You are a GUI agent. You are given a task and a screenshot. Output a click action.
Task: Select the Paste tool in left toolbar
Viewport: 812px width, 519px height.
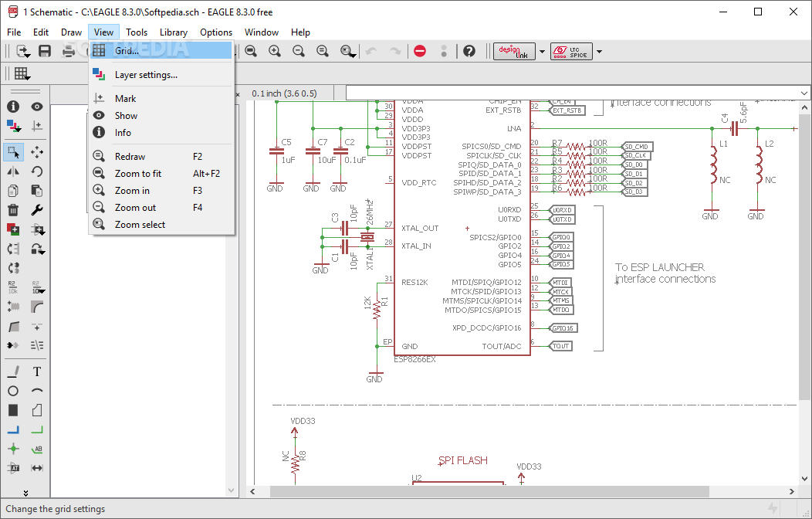37,191
